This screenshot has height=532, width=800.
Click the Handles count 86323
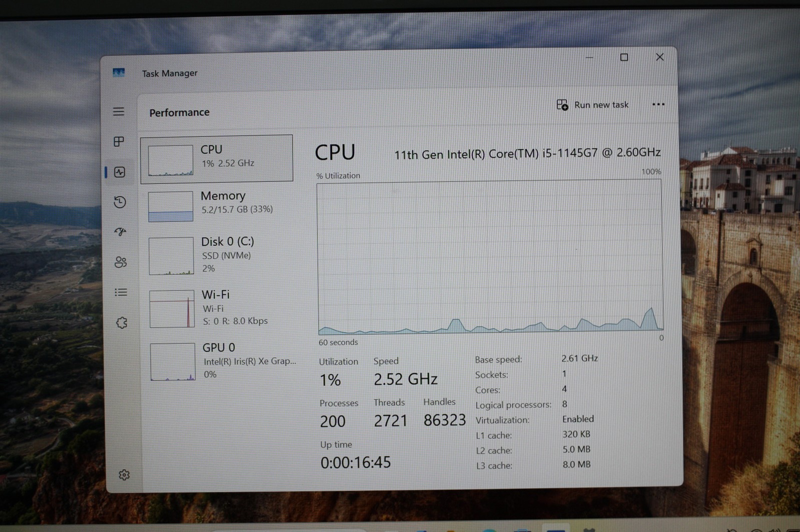pyautogui.click(x=445, y=420)
